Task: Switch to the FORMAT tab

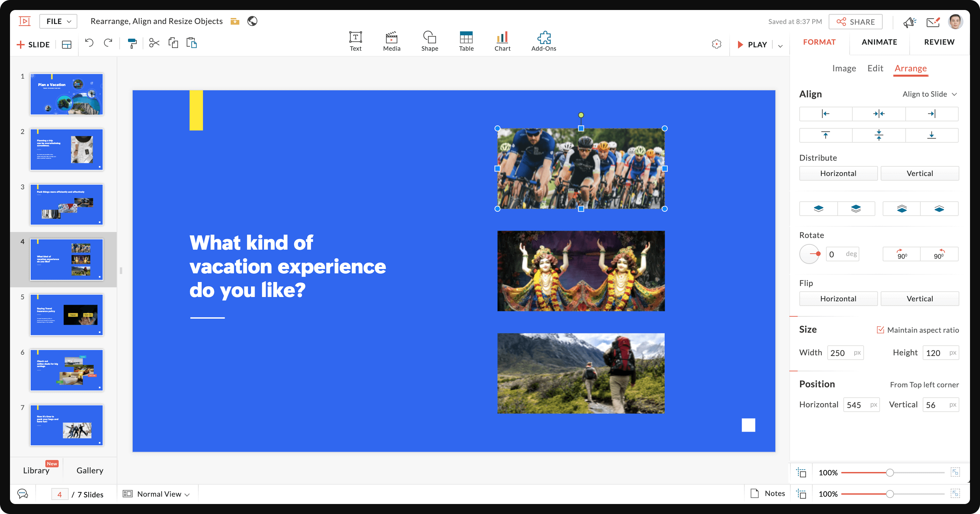Action: click(x=819, y=42)
